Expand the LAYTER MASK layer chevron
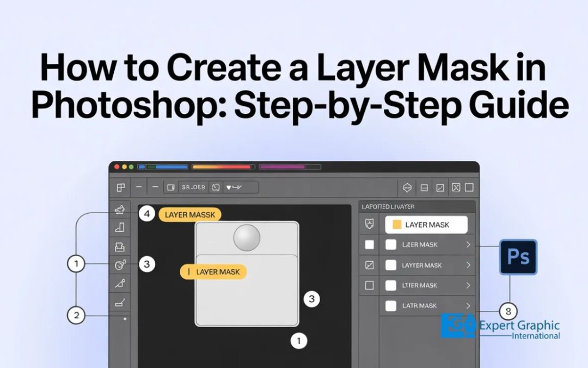588x368 pixels. click(x=468, y=265)
